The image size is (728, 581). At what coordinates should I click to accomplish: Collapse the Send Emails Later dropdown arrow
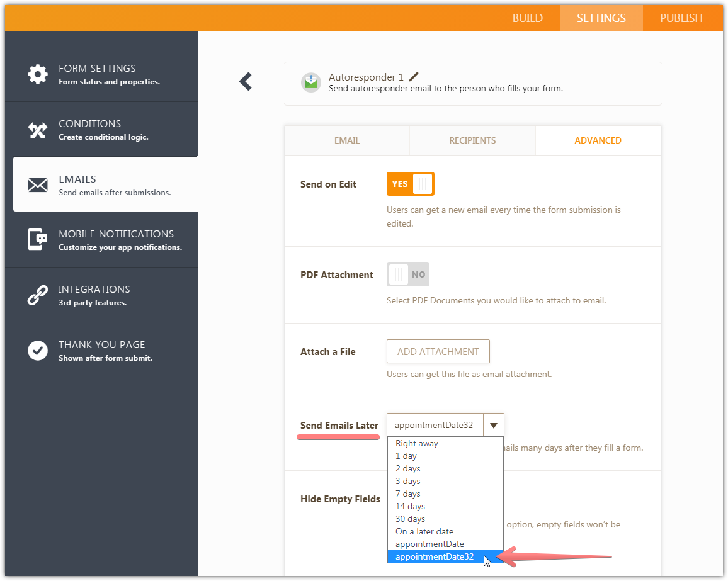493,426
